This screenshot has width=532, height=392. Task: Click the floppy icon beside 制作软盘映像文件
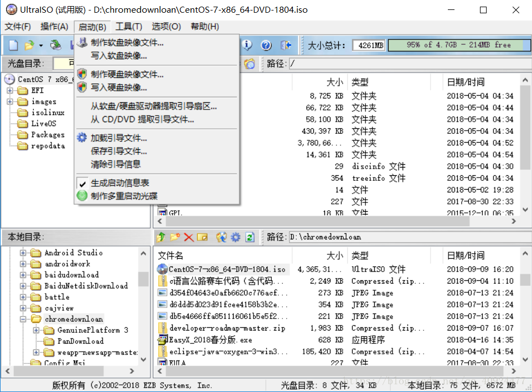click(x=82, y=43)
